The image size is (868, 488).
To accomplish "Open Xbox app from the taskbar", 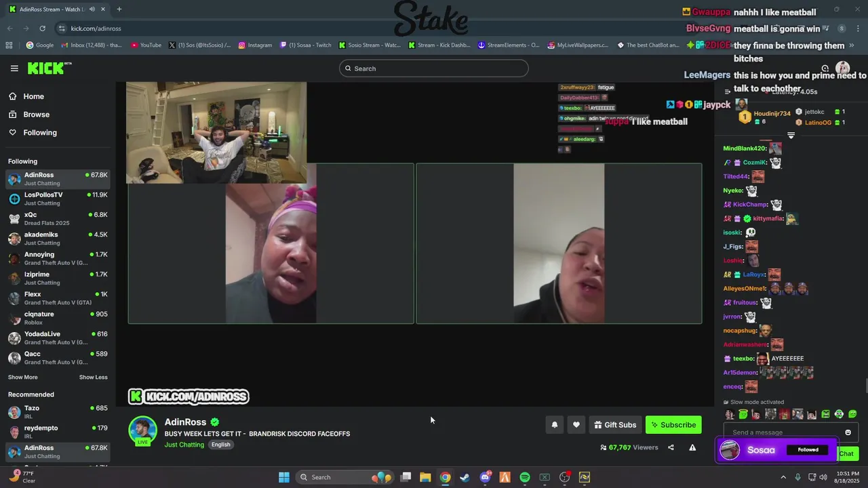I will point(545,477).
